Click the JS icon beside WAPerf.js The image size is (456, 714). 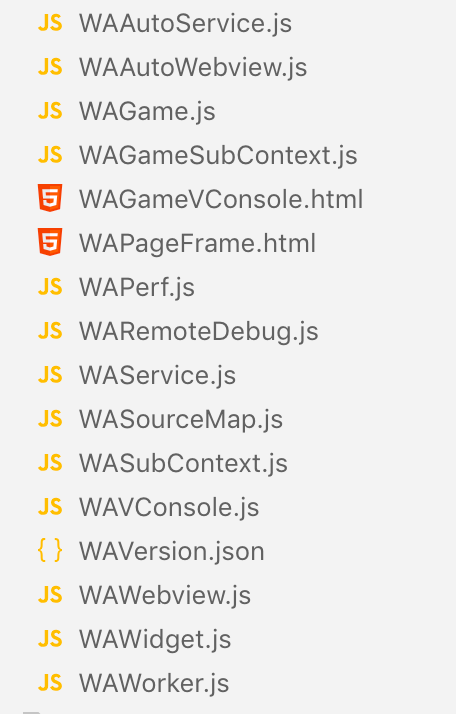coord(50,287)
